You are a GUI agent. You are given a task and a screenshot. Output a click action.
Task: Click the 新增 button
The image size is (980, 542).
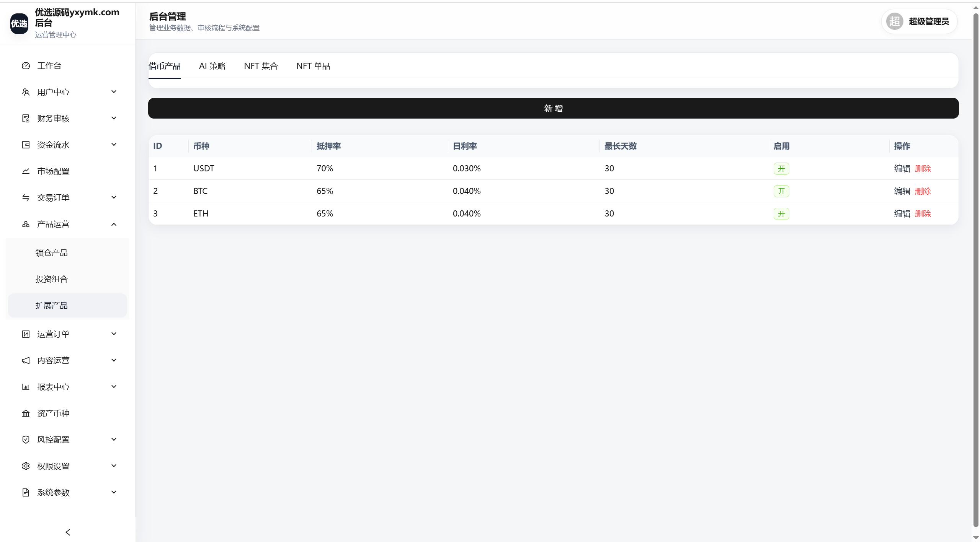point(553,108)
